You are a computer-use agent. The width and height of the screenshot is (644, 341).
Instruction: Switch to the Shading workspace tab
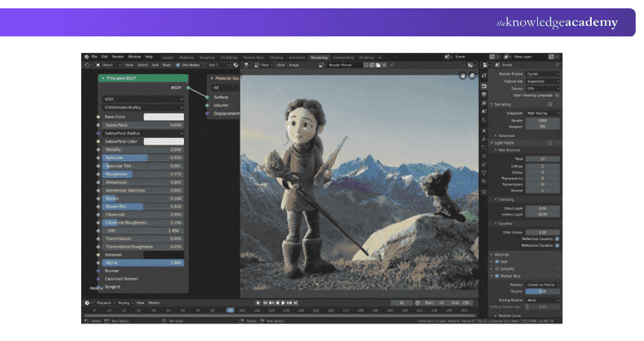(x=276, y=58)
